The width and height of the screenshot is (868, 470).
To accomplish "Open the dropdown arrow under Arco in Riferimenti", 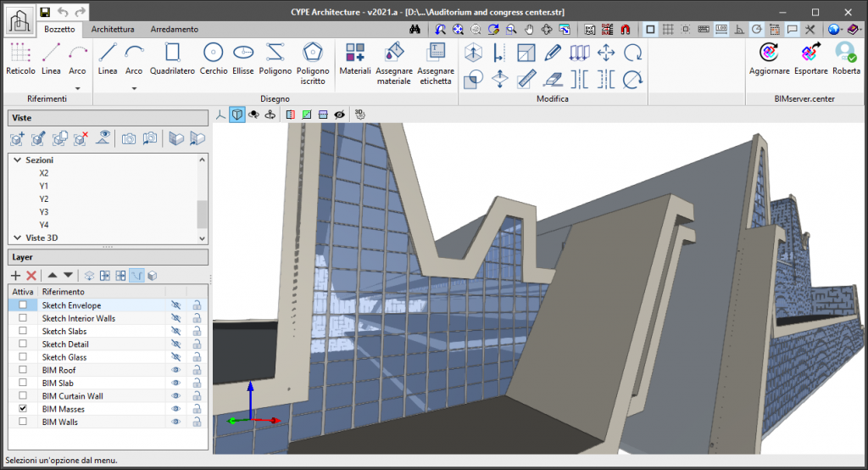I will [77, 87].
